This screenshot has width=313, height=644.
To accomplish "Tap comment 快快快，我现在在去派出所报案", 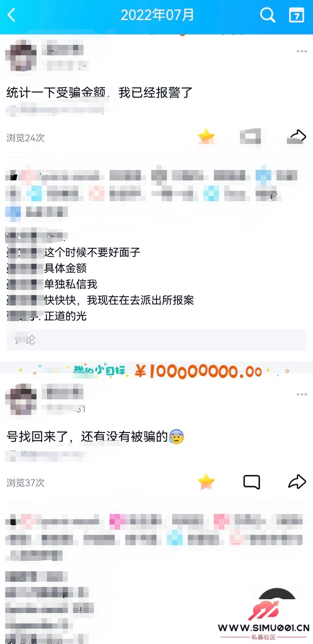I will pyautogui.click(x=119, y=300).
